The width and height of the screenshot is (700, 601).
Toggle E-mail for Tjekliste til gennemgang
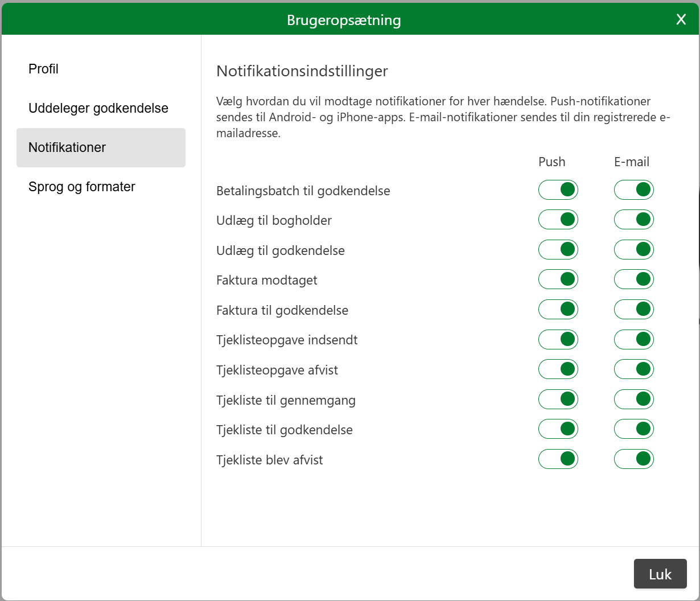(634, 399)
